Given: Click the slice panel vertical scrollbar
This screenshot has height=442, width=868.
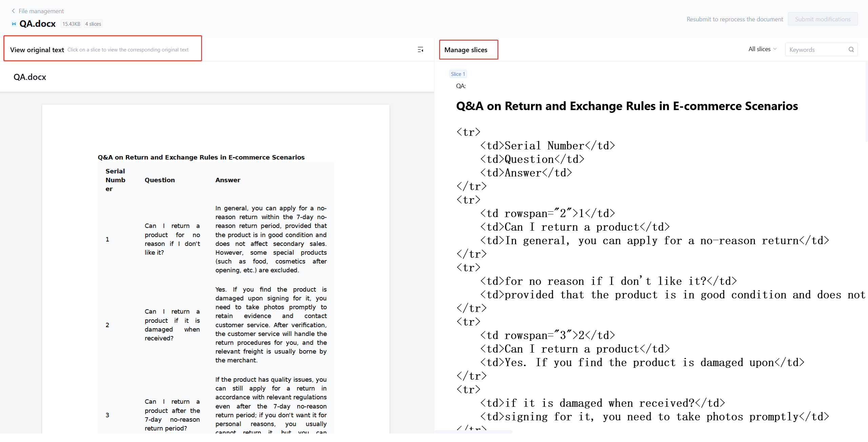Looking at the screenshot, I should pyautogui.click(x=866, y=102).
